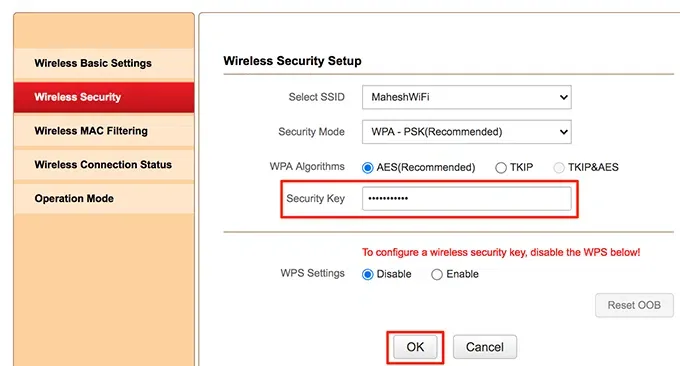This screenshot has height=366, width=680.
Task: Open Wireless MAC Filtering page
Action: pos(104,131)
